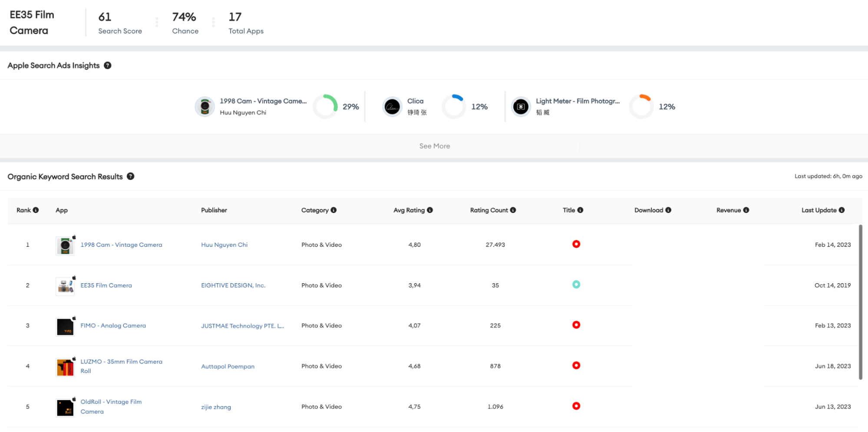
Task: Sort by Publisher column header
Action: (214, 210)
